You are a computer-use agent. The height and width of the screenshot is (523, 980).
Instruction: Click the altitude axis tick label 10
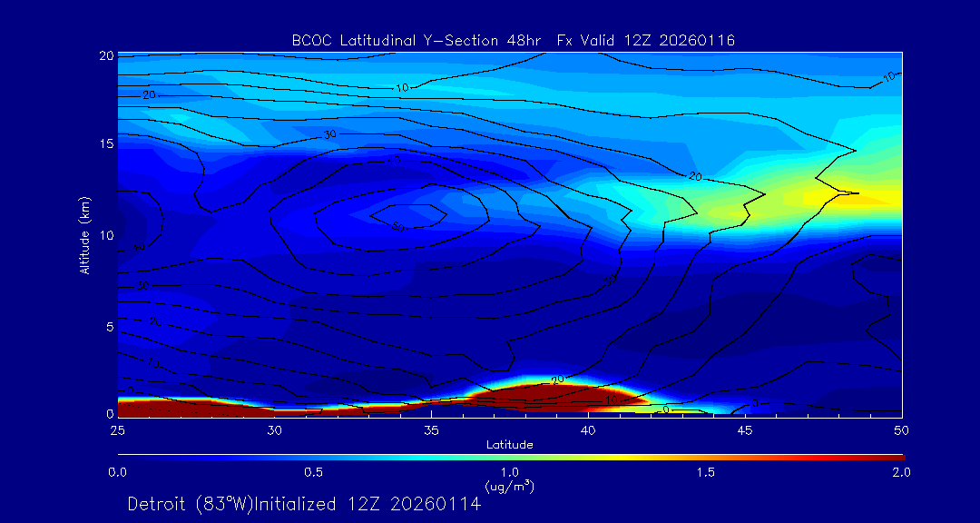point(106,235)
